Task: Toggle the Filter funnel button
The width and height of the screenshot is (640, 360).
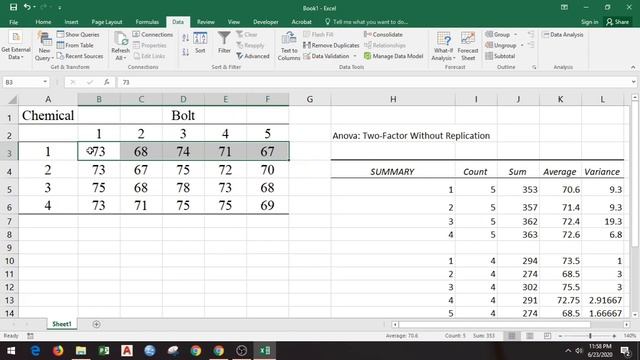Action: (x=224, y=43)
